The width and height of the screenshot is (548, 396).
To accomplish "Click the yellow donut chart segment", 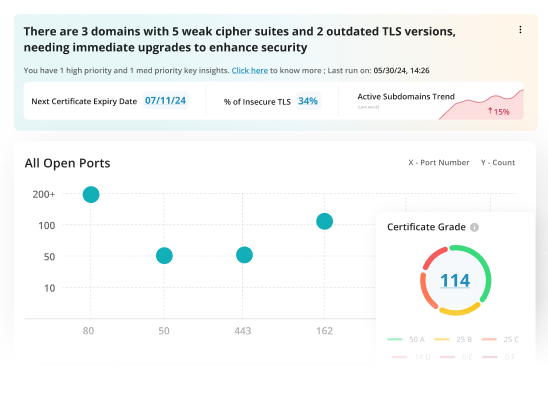I will [x=460, y=310].
